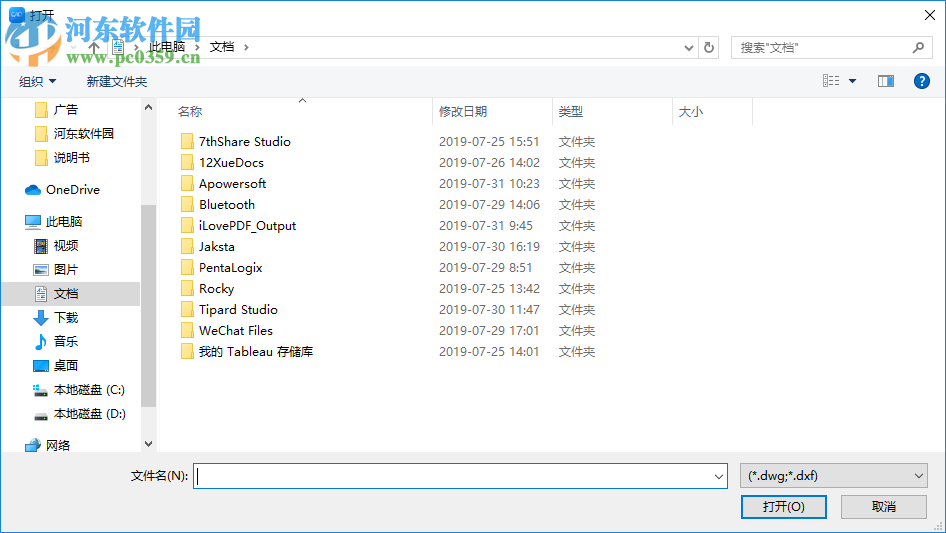Sort by 大小 column header

coord(691,112)
